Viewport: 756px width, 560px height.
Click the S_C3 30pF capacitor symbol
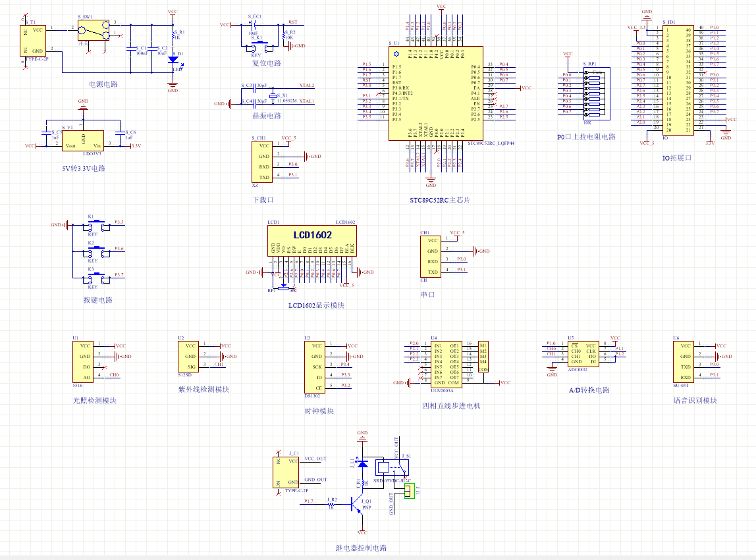[x=254, y=88]
